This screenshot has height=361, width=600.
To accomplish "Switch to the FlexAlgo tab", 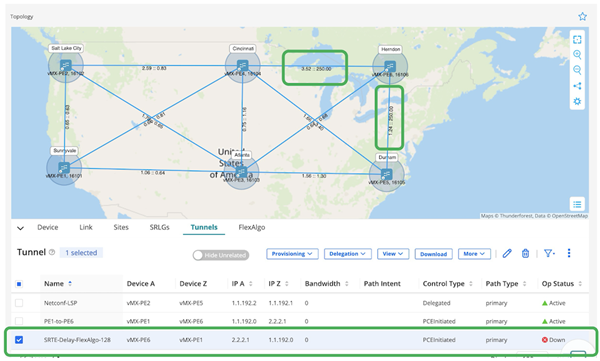I will (252, 227).
